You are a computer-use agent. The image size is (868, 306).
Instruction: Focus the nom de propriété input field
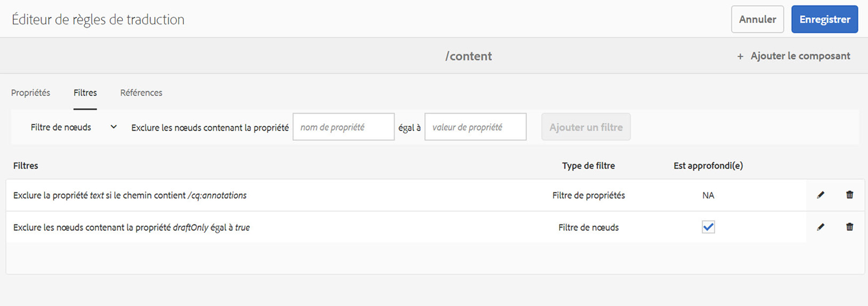343,127
